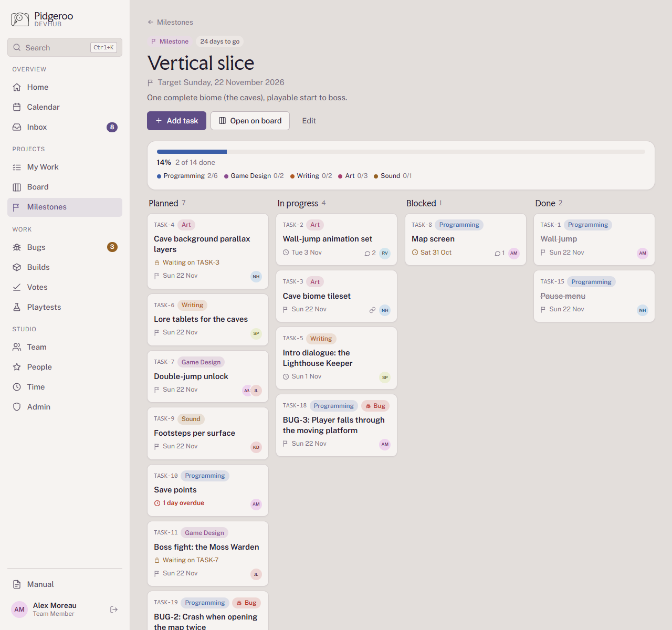
Task: Click the Sound legend dot
Action: [376, 176]
